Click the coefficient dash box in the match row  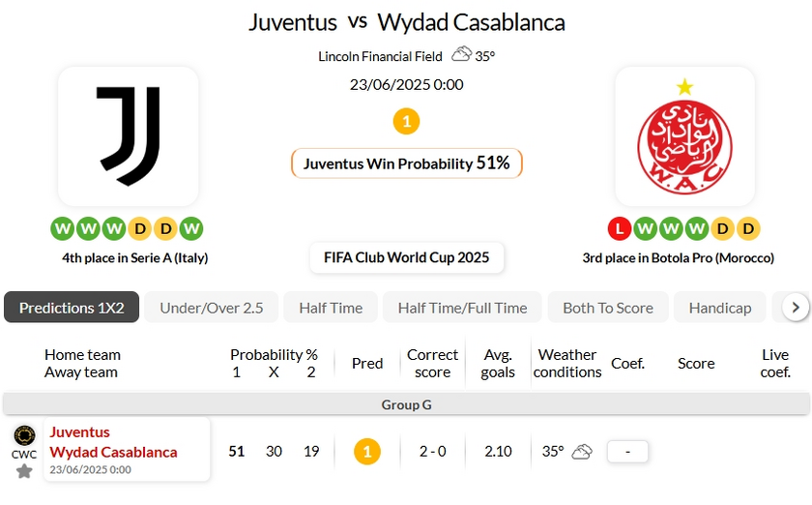click(x=627, y=451)
